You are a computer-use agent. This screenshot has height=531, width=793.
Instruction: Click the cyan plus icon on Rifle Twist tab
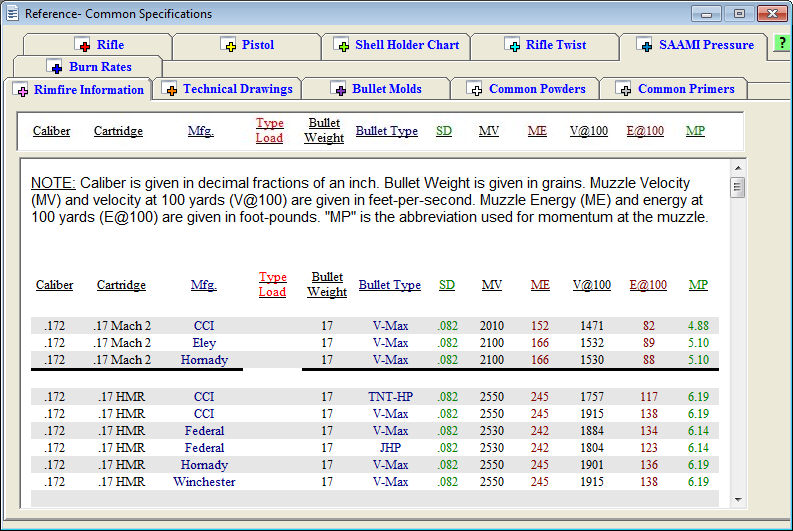tap(512, 45)
